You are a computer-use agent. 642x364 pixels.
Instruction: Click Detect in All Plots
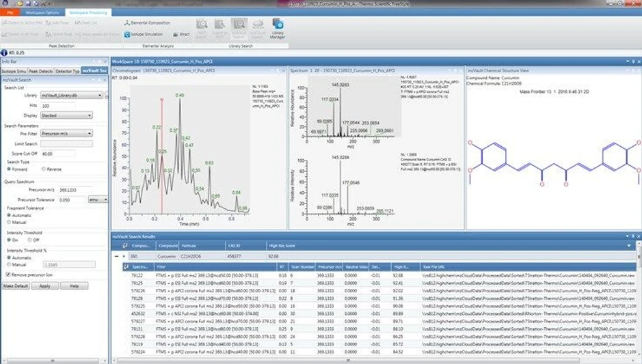(20, 35)
